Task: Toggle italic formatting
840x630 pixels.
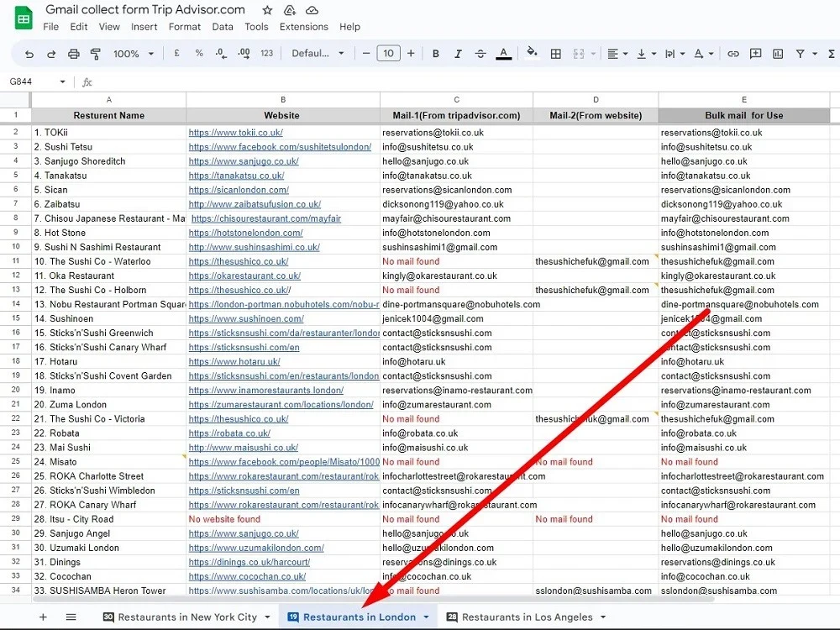Action: pos(458,52)
